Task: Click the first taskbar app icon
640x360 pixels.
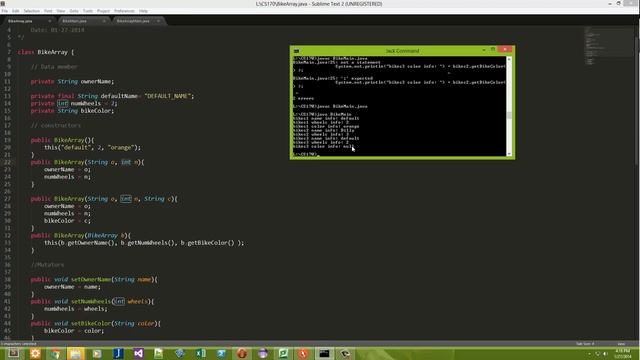Action: (13, 353)
